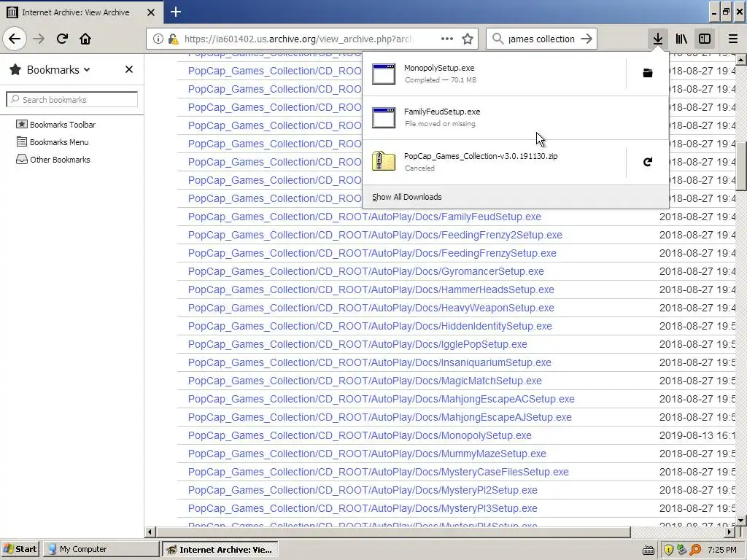The image size is (747, 560).
Task: Open a new browser tab
Action: point(176,12)
